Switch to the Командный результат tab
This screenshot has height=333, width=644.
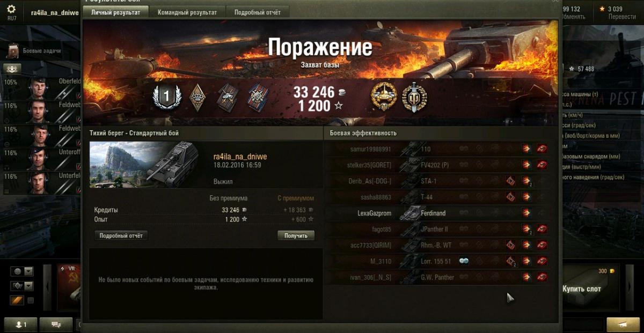pyautogui.click(x=187, y=12)
